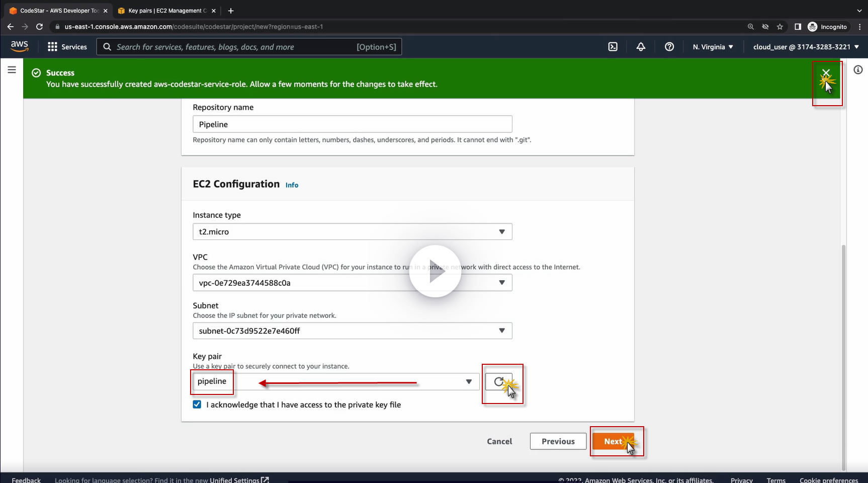Click the Repository name input field
This screenshot has height=483, width=868.
point(353,124)
